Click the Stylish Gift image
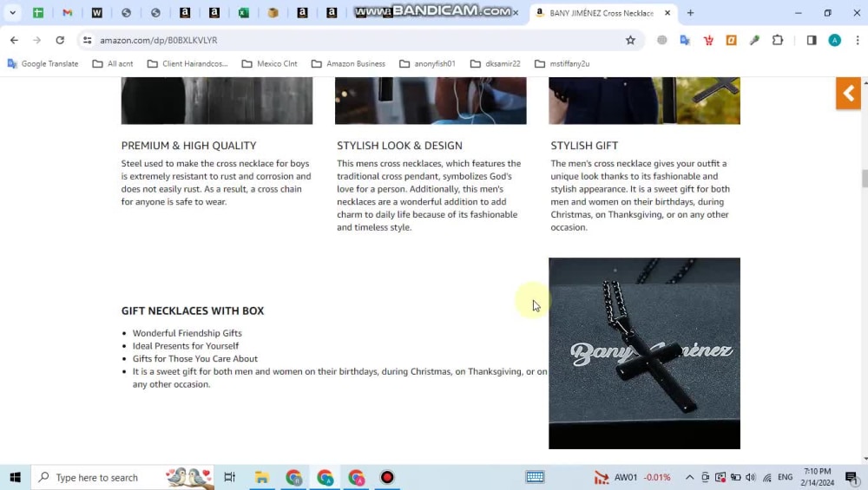Screen dimensions: 868x490 pyautogui.click(x=644, y=101)
